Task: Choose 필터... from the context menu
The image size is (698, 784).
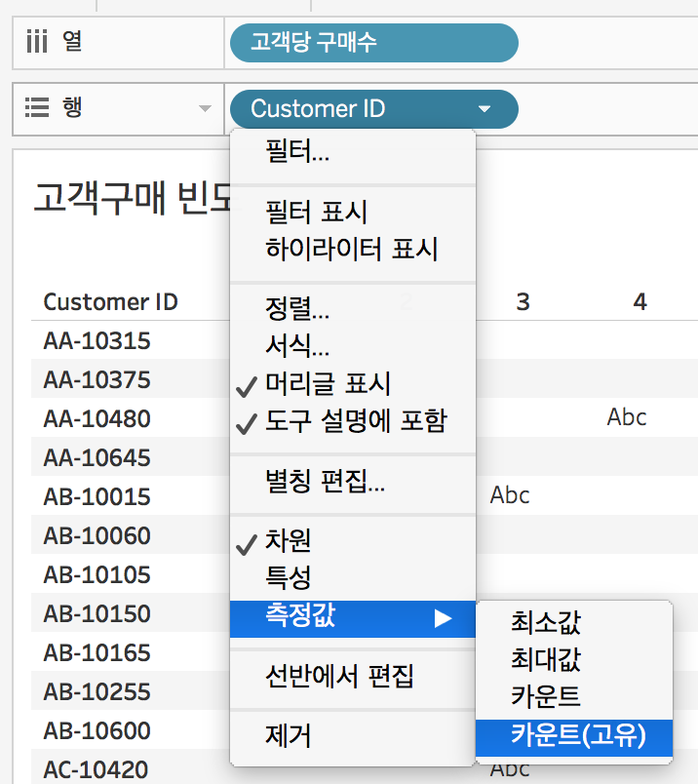Action: (x=353, y=151)
